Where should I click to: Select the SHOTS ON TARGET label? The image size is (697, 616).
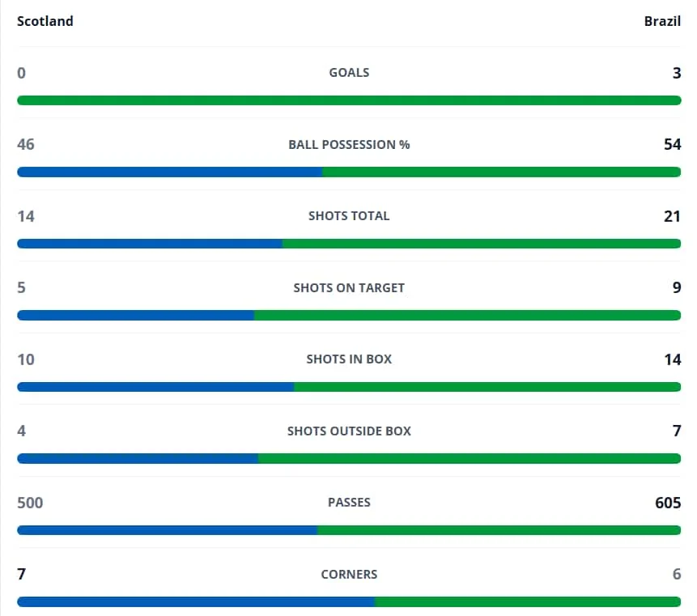(x=349, y=288)
